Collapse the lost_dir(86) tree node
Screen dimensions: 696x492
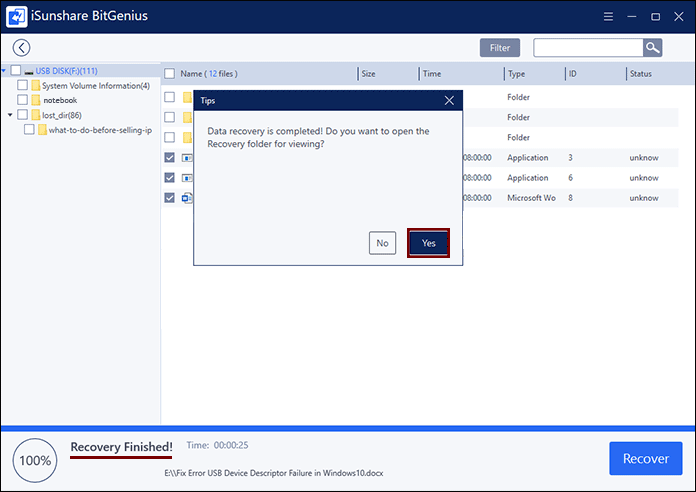click(x=10, y=115)
